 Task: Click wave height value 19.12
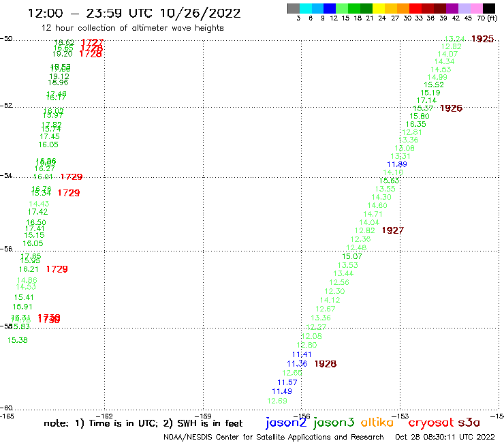point(59,76)
